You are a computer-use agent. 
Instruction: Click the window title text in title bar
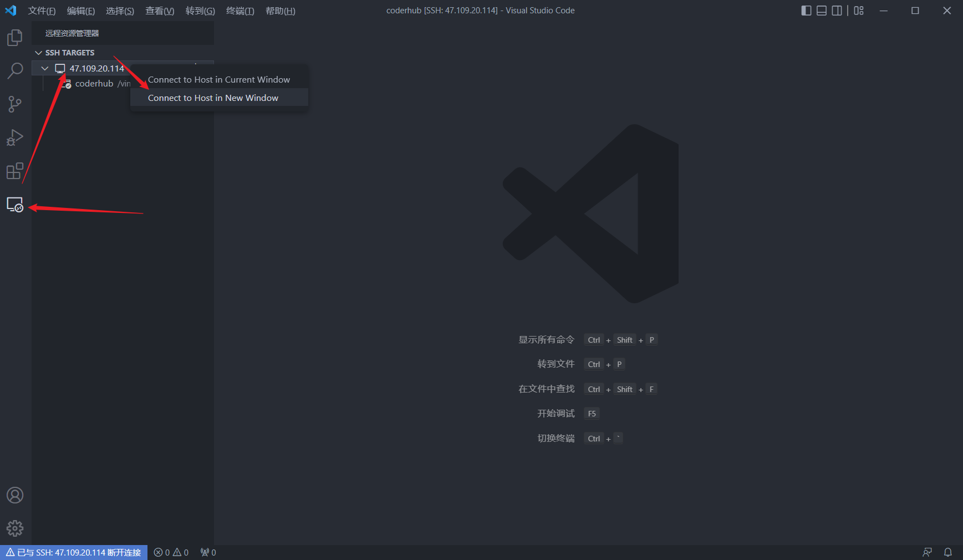(480, 11)
